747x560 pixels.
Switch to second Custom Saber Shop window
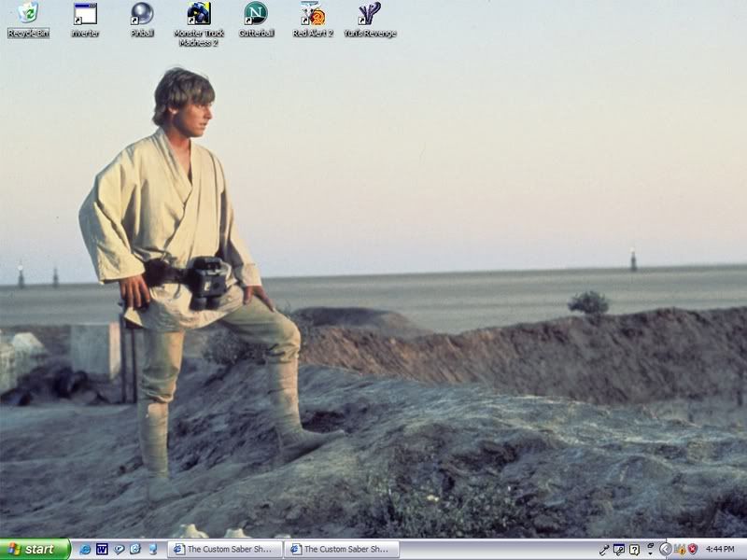(x=342, y=550)
